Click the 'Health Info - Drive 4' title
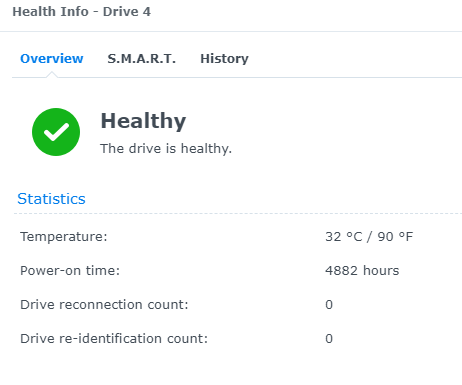 pos(82,12)
